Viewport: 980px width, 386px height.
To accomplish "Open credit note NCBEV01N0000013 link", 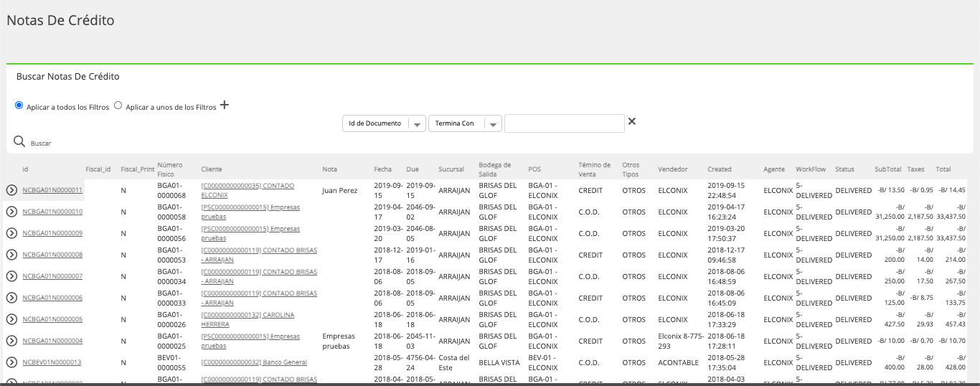I will click(52, 362).
